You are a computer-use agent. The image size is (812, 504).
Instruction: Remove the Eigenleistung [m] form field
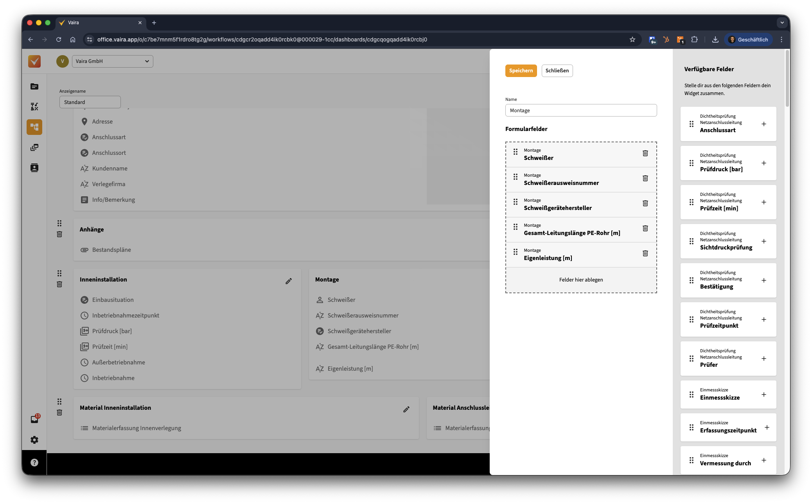tap(645, 253)
